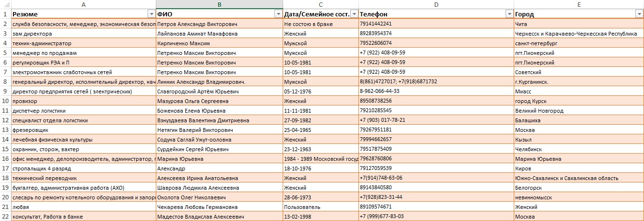Click phone cell +7 (999)677-83-03
The width and height of the screenshot is (644, 221).
(436, 217)
